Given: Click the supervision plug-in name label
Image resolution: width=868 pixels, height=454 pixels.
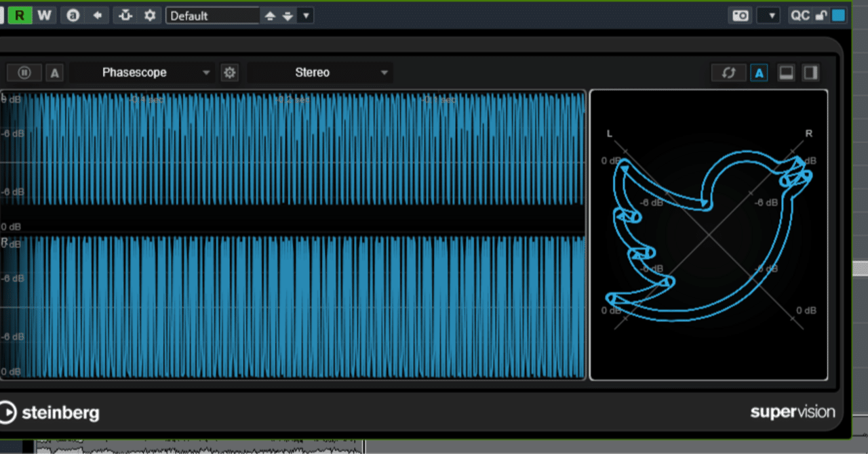Looking at the screenshot, I should coord(792,411).
